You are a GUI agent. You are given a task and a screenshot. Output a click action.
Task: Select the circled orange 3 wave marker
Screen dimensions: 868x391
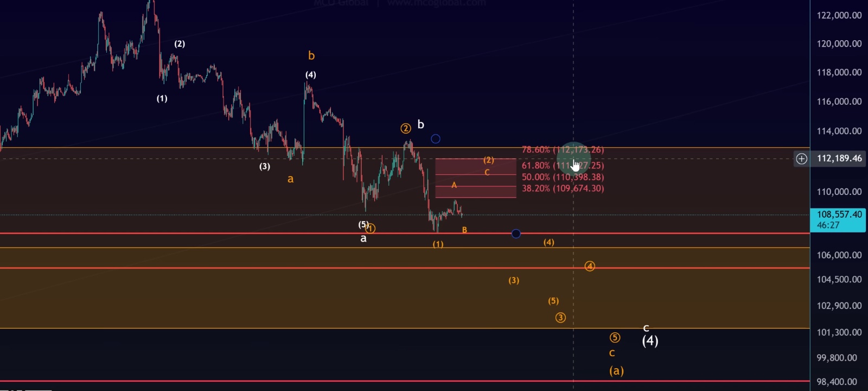coord(560,318)
